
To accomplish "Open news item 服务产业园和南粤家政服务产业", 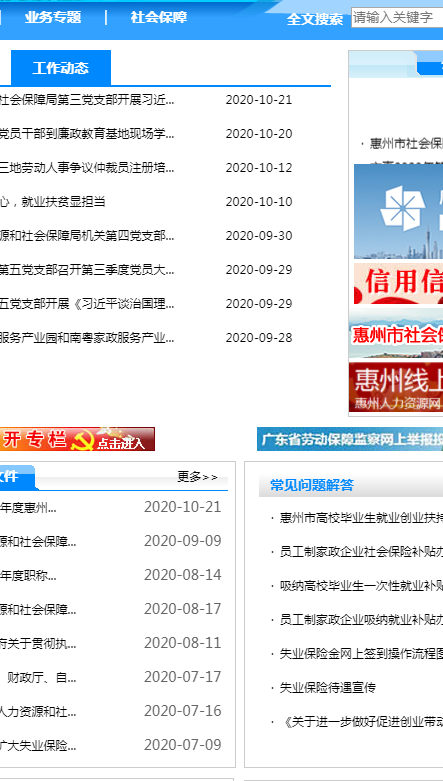I will (87, 338).
